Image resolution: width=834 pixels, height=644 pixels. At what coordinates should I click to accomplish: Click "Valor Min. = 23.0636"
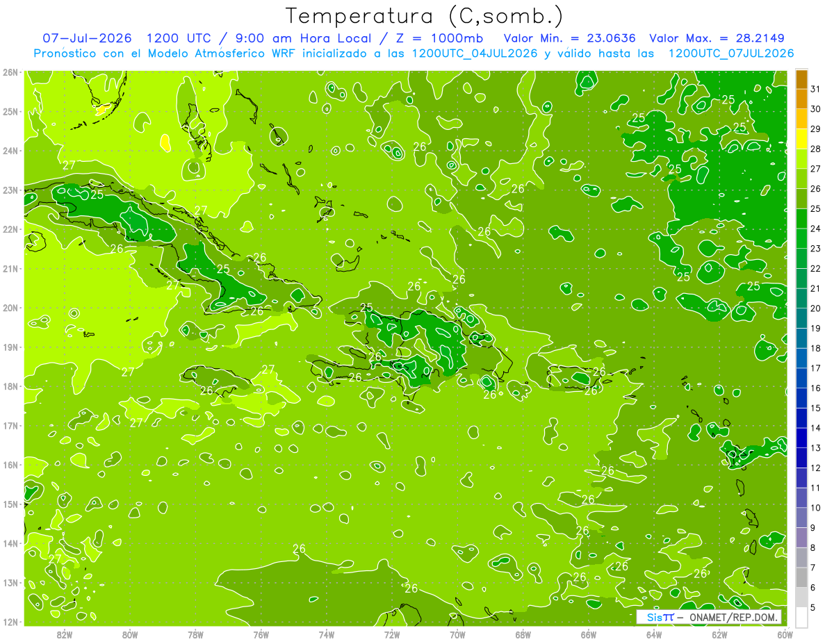tap(569, 38)
